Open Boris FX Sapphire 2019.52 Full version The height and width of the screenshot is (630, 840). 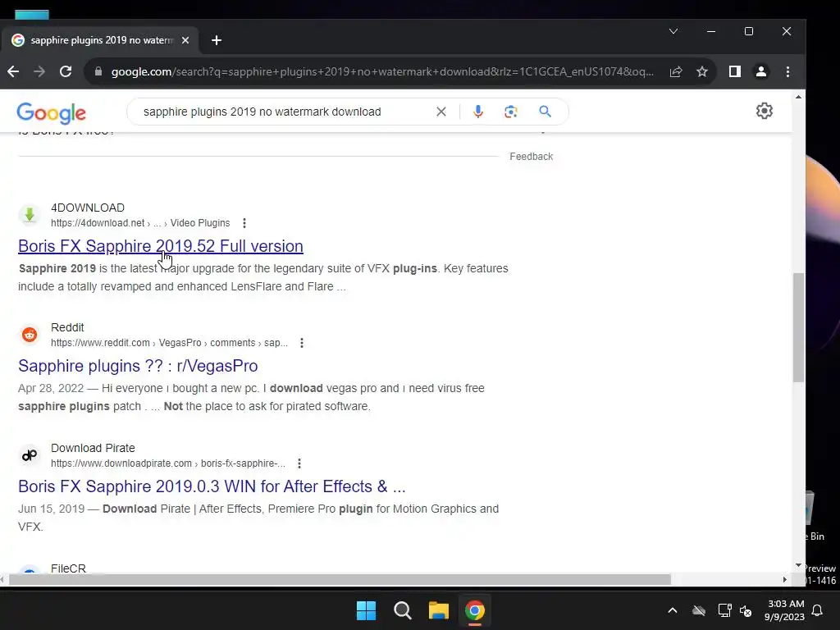[x=161, y=246]
